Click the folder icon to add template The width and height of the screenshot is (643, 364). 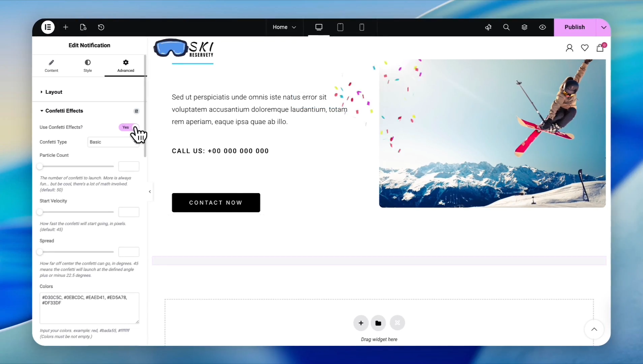pos(378,323)
